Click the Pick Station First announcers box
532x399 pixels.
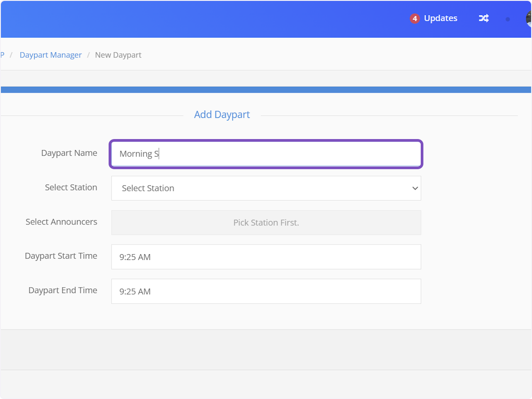[266, 223]
